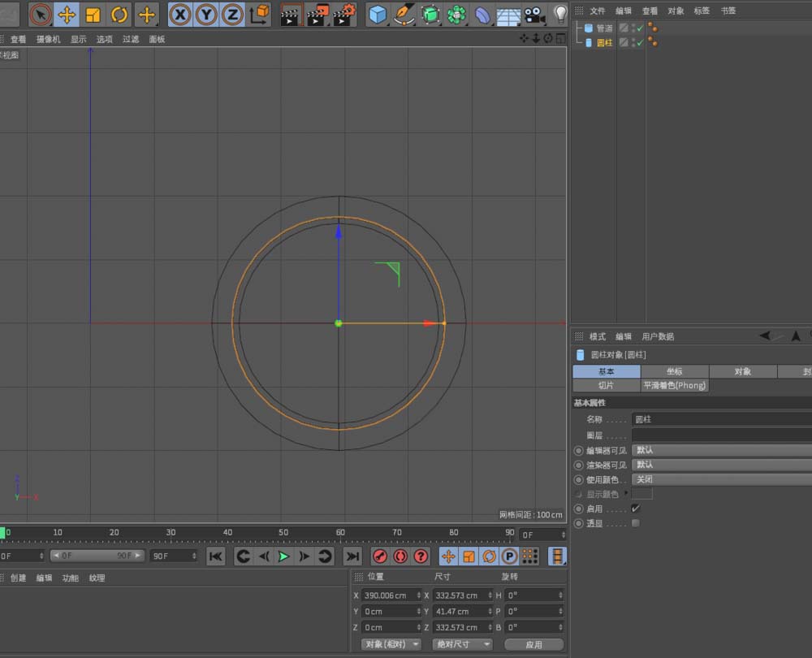Click the cube primitive icon
The image size is (812, 658).
(378, 14)
